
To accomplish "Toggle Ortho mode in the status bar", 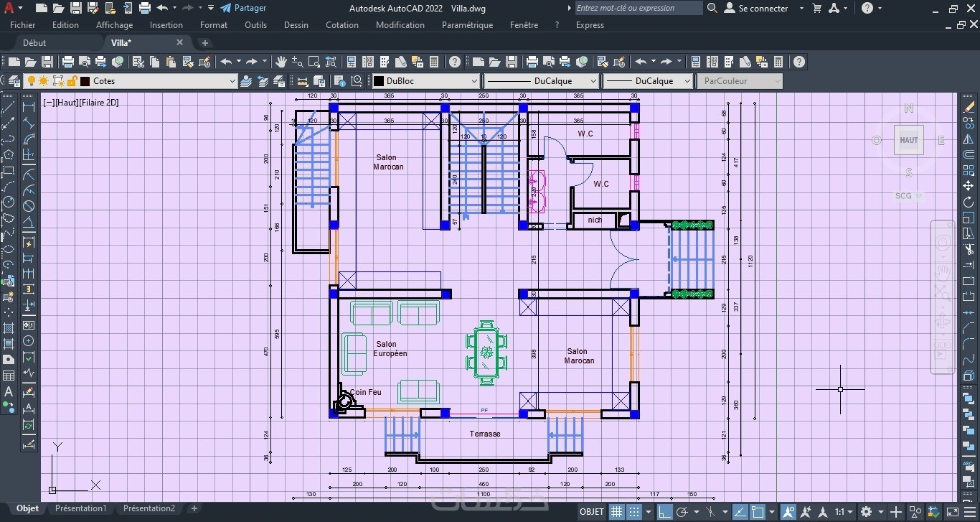I will click(x=666, y=512).
